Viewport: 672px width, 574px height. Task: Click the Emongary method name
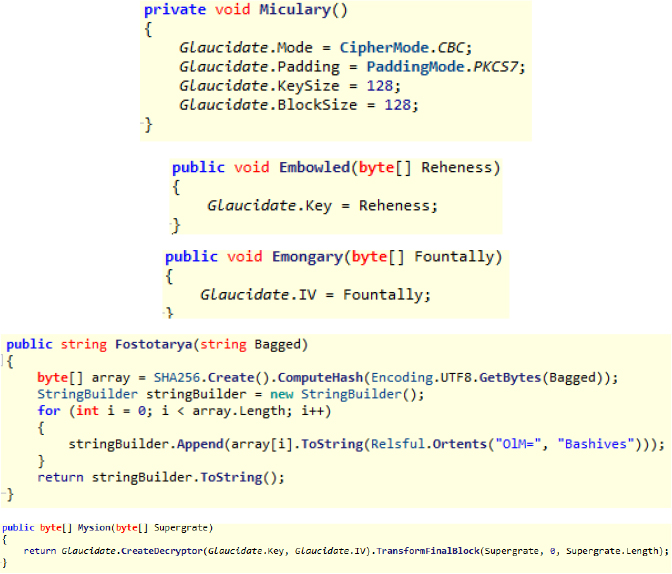(x=307, y=257)
